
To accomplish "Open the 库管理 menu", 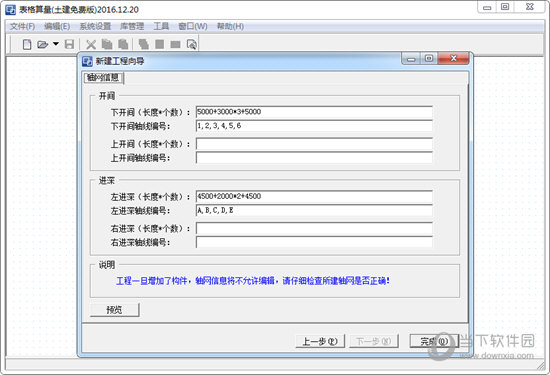I will [x=132, y=26].
